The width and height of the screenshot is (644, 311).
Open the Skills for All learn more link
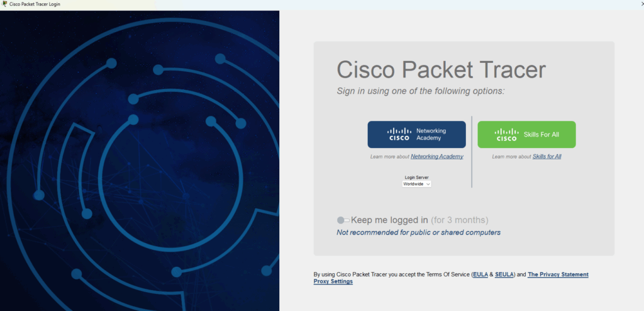(x=547, y=156)
